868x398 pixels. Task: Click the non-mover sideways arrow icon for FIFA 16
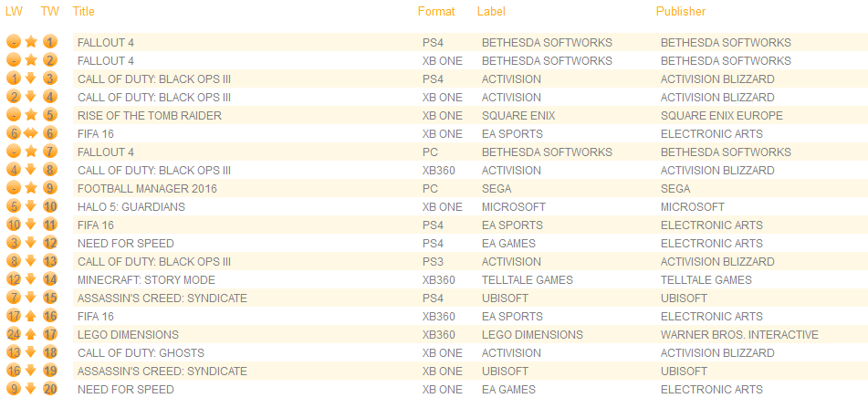tap(31, 133)
